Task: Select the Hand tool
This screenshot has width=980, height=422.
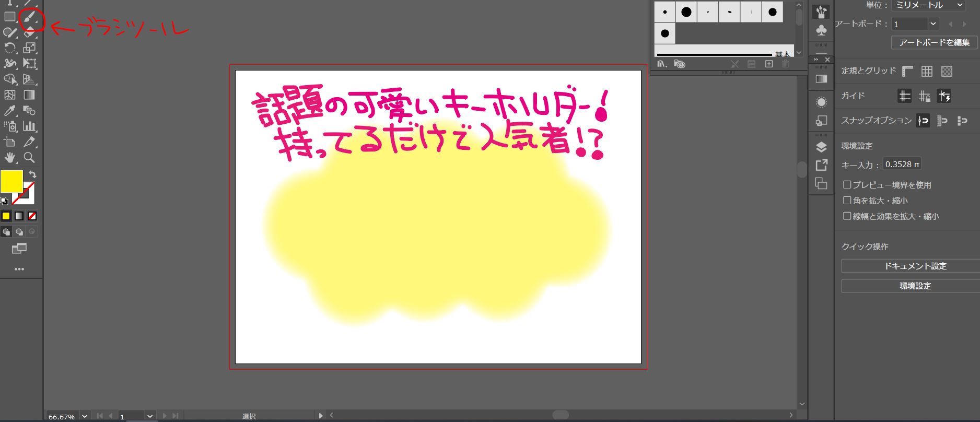Action: coord(10,158)
